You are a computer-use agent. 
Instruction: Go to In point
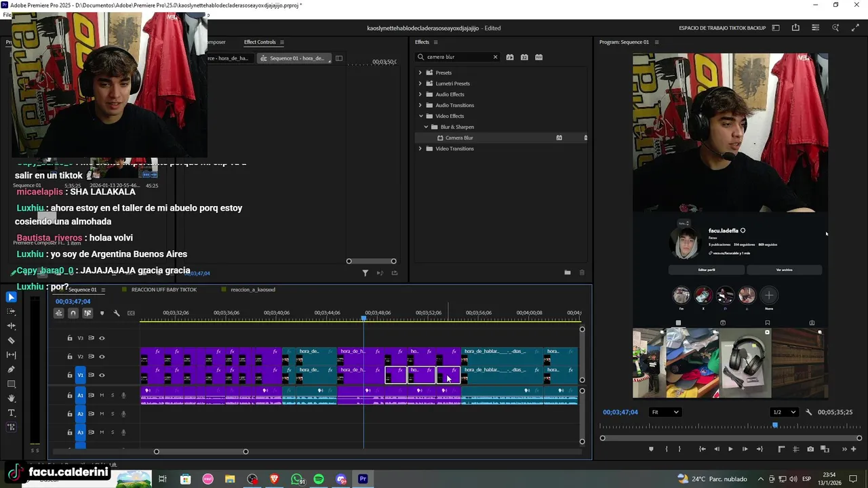[702, 449]
